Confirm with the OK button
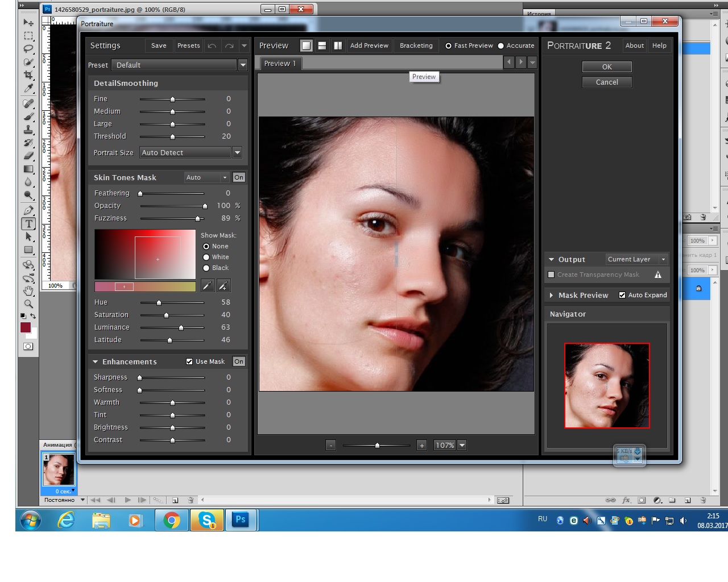The image size is (728, 582). [607, 66]
